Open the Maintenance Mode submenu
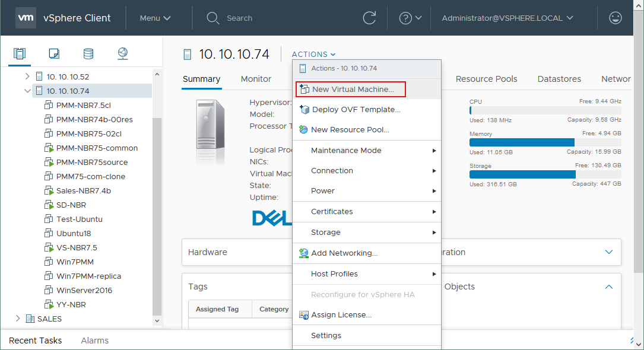The image size is (644, 350). 346,150
